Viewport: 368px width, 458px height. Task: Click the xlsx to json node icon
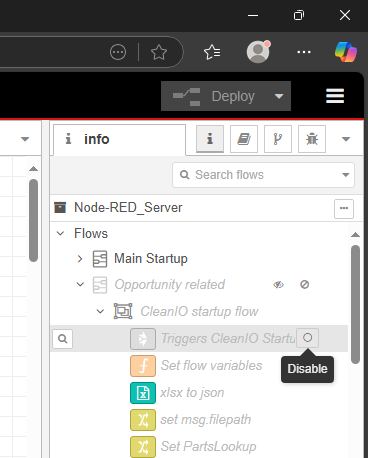pos(143,393)
